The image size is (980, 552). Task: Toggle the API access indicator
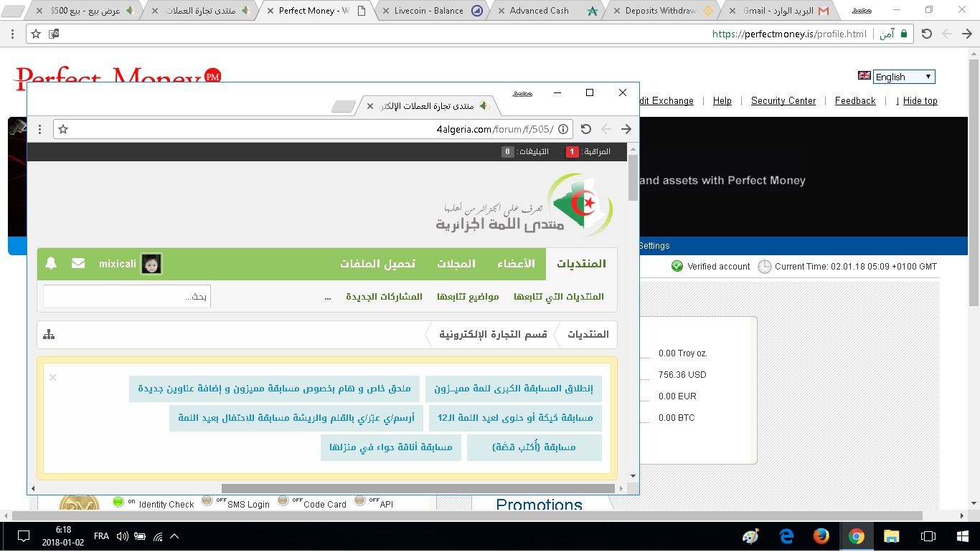(360, 501)
